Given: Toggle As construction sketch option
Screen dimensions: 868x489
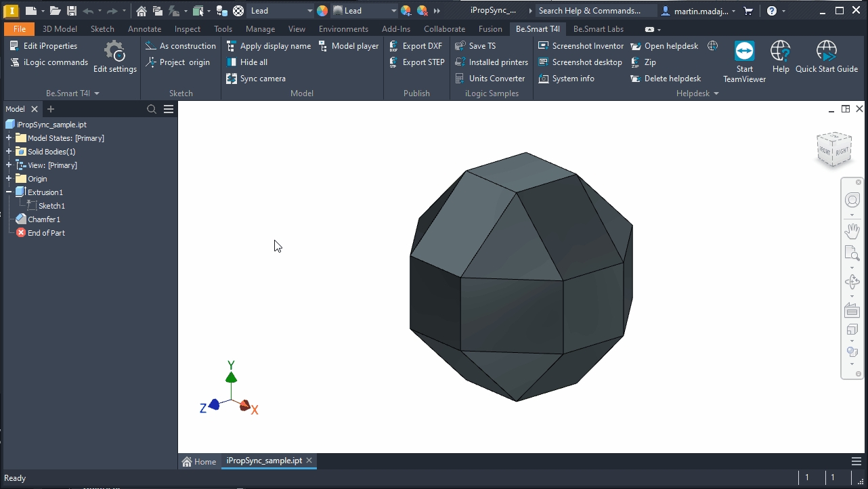Looking at the screenshot, I should coord(180,46).
